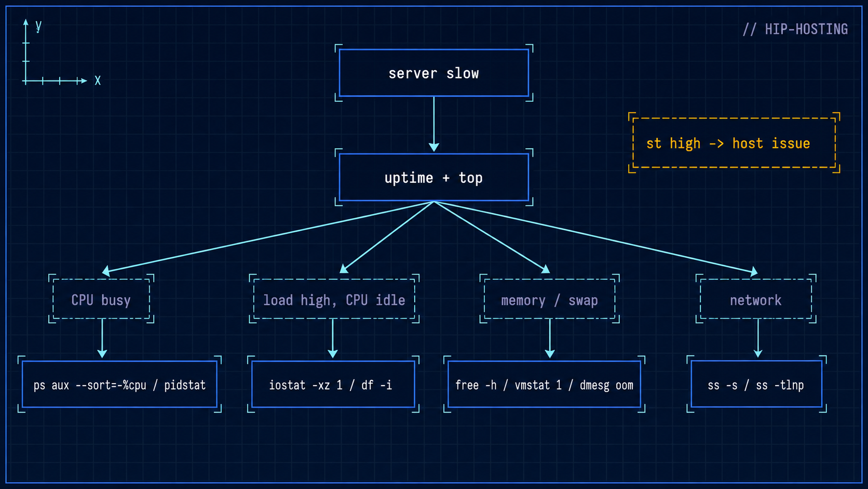868x489 pixels.
Task: Select the "uptime + top" node
Action: [434, 177]
